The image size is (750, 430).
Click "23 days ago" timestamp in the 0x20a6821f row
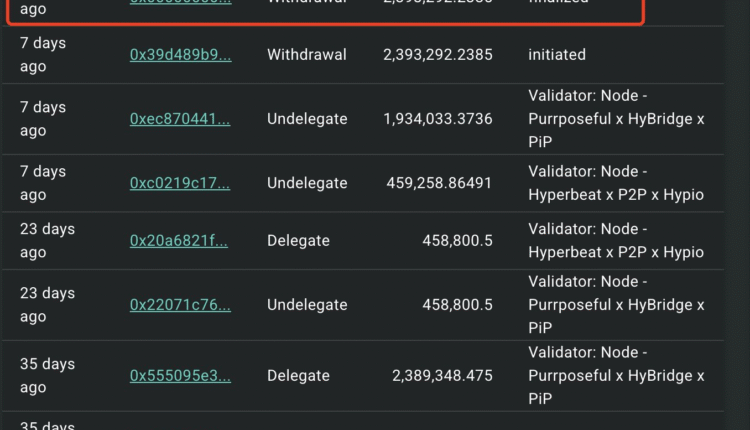47,241
